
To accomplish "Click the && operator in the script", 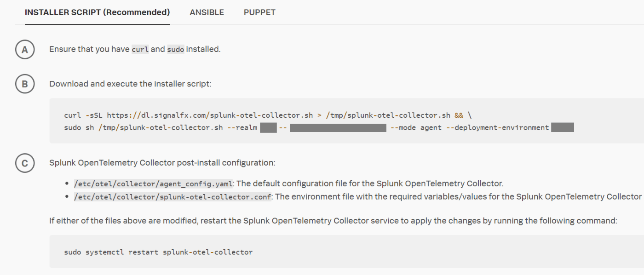I will [x=459, y=115].
